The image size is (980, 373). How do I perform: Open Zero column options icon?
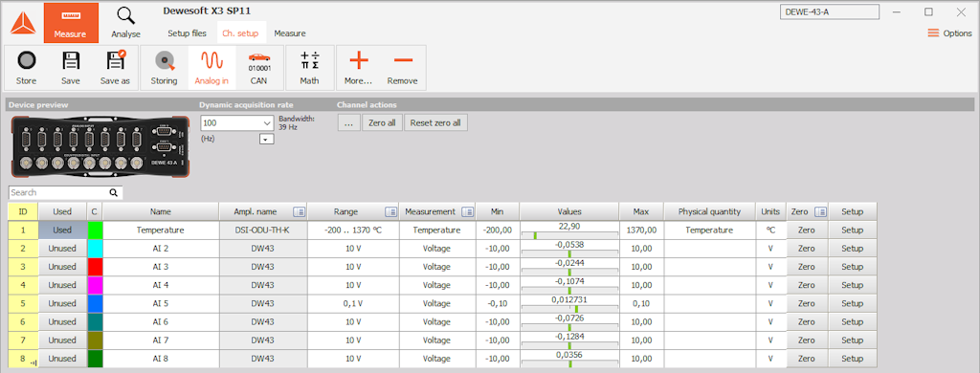click(x=820, y=211)
